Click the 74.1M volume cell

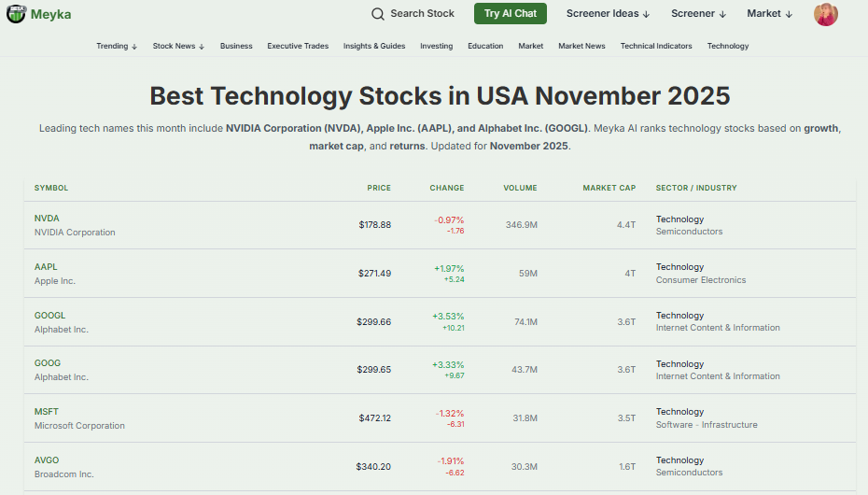[525, 321]
